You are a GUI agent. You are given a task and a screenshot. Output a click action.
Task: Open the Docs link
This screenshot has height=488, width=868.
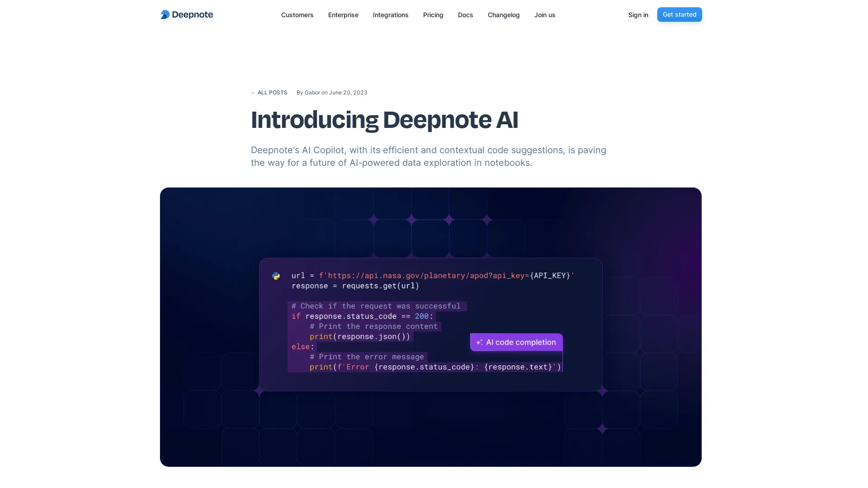pyautogui.click(x=465, y=15)
